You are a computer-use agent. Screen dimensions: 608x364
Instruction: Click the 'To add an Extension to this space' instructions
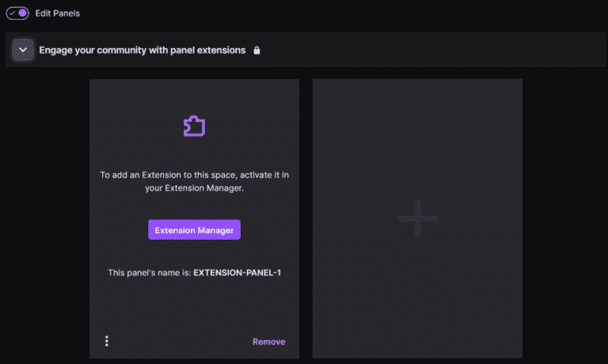(194, 181)
